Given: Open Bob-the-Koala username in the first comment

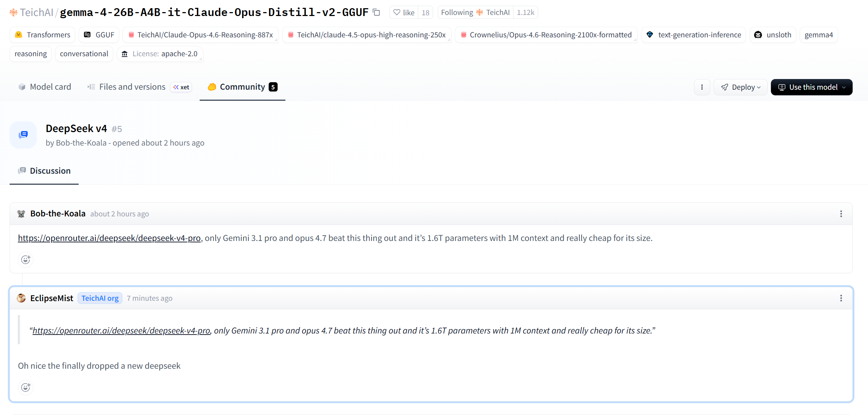Looking at the screenshot, I should coord(58,214).
